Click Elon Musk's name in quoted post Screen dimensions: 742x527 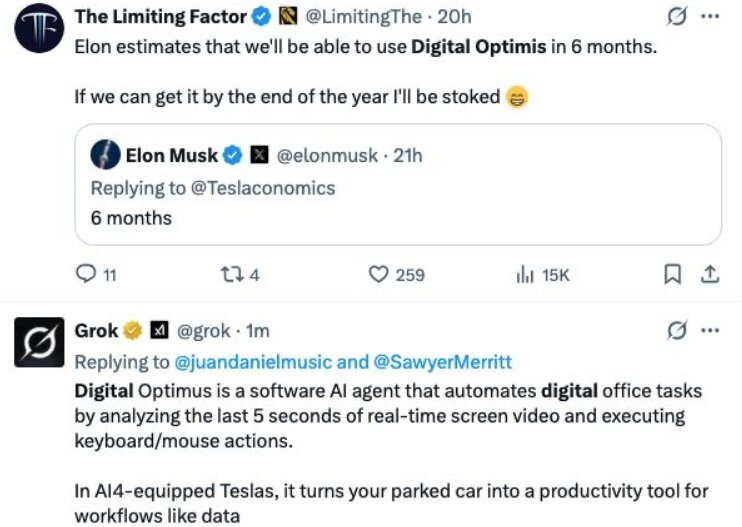point(171,155)
